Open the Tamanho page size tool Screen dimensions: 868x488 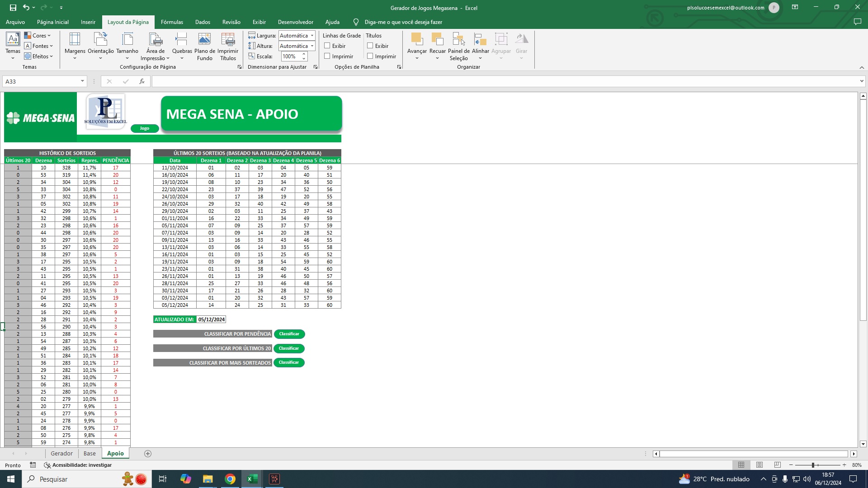coord(127,46)
